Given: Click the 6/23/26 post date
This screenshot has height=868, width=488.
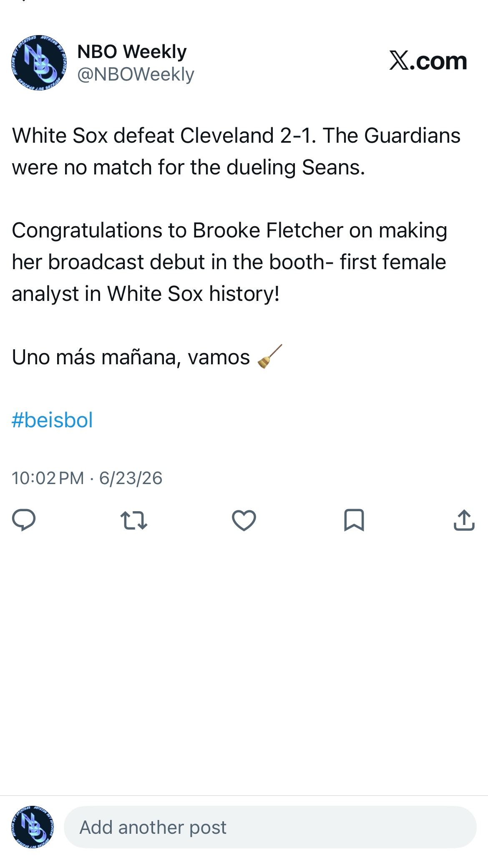Looking at the screenshot, I should click(131, 478).
